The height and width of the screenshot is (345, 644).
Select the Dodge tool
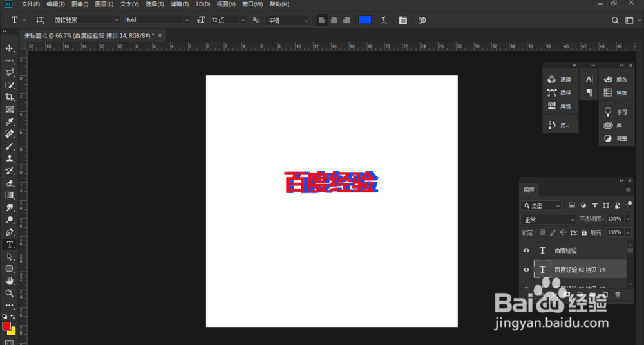click(10, 219)
